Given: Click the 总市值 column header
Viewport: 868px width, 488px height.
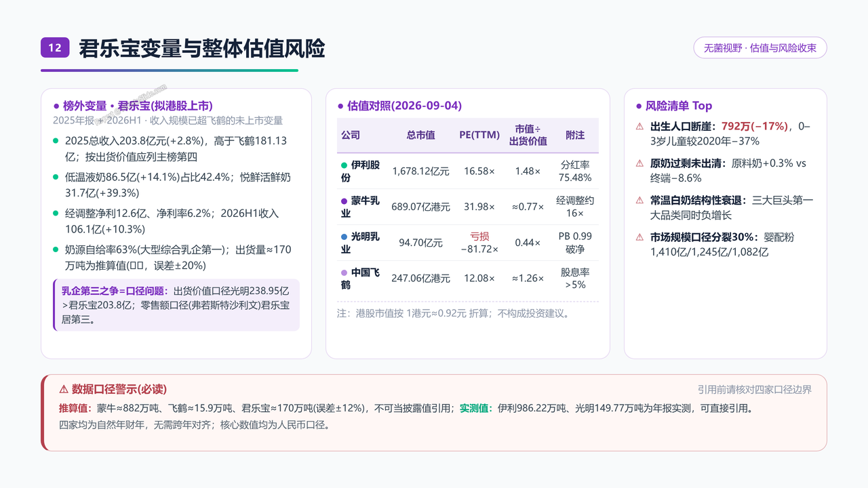Looking at the screenshot, I should coord(420,135).
